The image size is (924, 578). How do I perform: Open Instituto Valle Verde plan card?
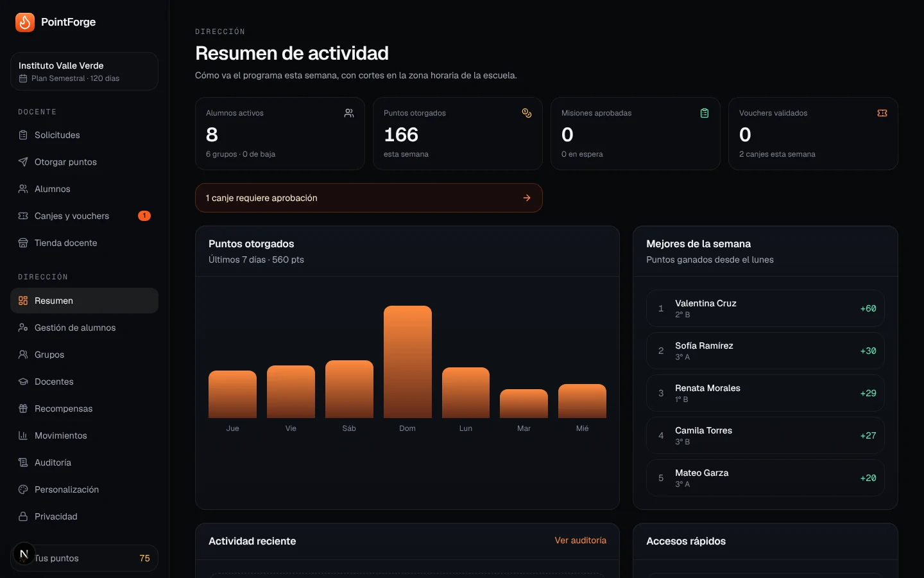click(x=84, y=71)
